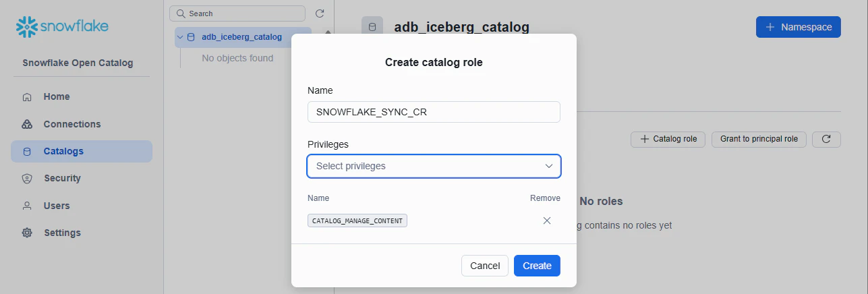Open the Select privileges dropdown
868x294 pixels.
(x=434, y=166)
